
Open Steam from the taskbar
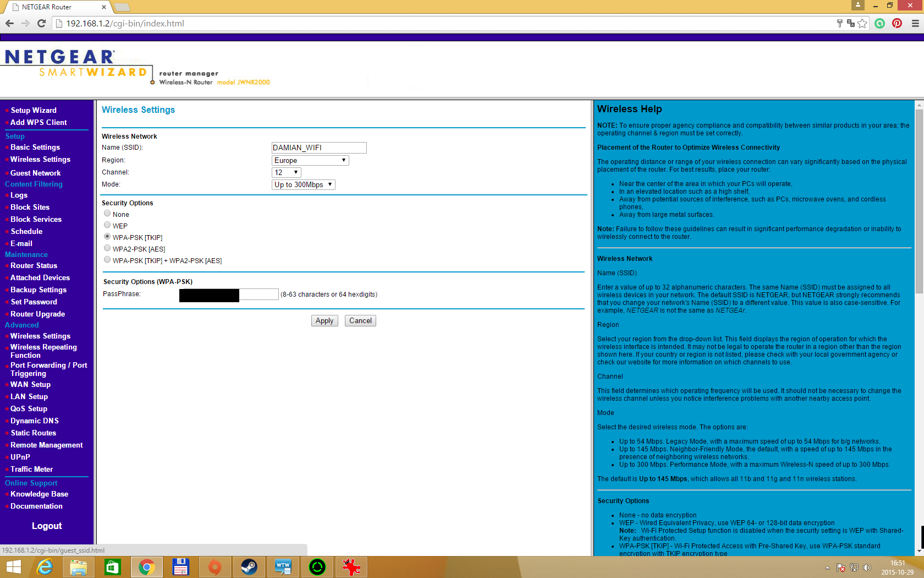249,566
